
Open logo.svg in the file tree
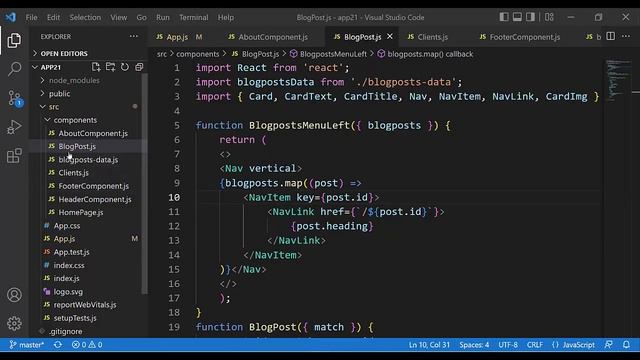68,292
